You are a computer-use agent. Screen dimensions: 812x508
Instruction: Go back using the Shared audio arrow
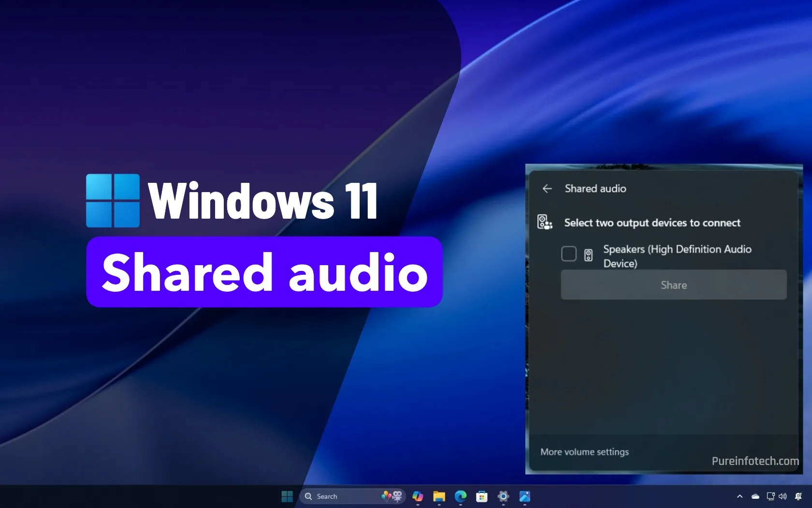coord(547,189)
